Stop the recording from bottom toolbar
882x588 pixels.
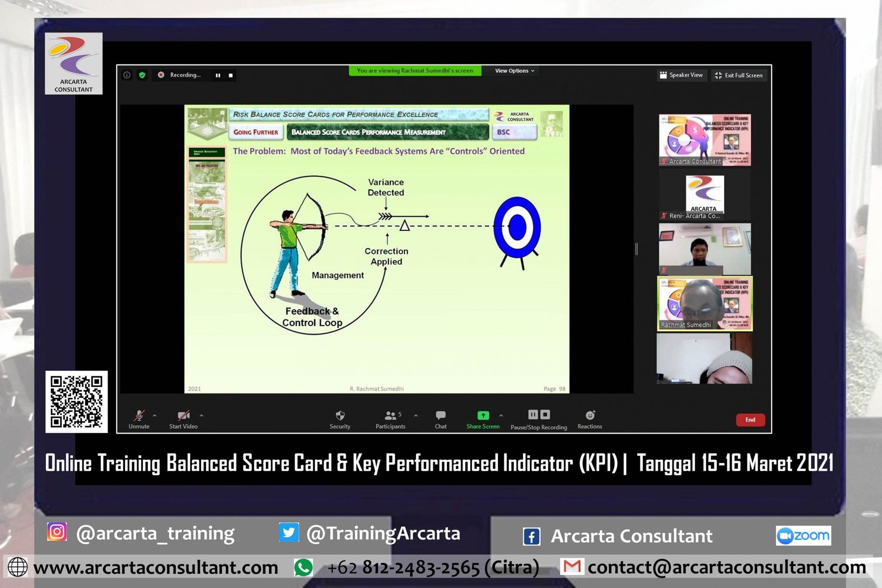[x=545, y=415]
